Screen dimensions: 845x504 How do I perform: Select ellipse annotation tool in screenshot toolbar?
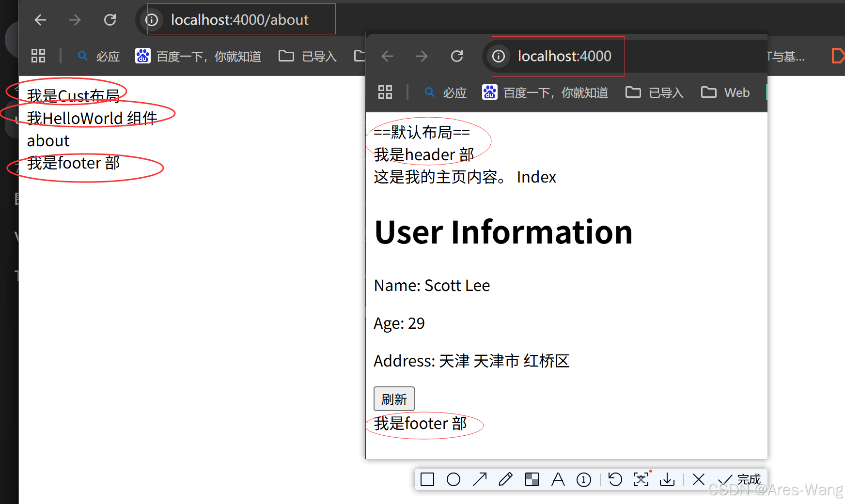454,479
